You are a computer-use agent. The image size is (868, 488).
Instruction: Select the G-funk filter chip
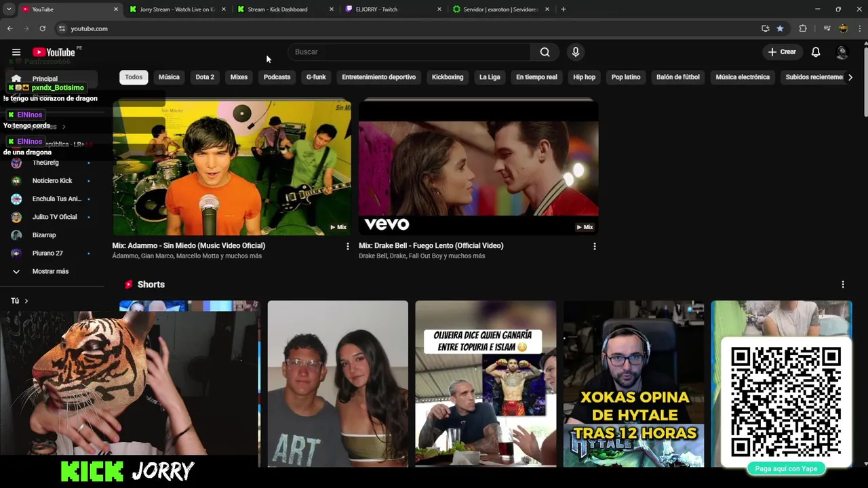click(316, 77)
